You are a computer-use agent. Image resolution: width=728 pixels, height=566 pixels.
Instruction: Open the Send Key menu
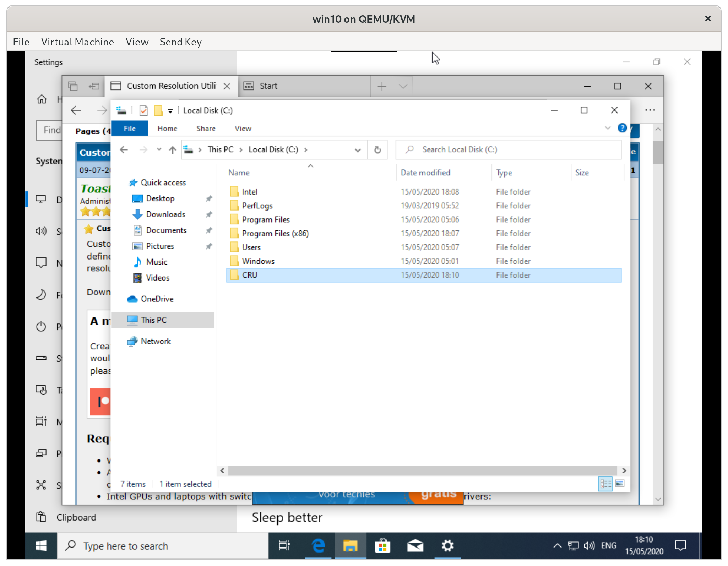(180, 42)
